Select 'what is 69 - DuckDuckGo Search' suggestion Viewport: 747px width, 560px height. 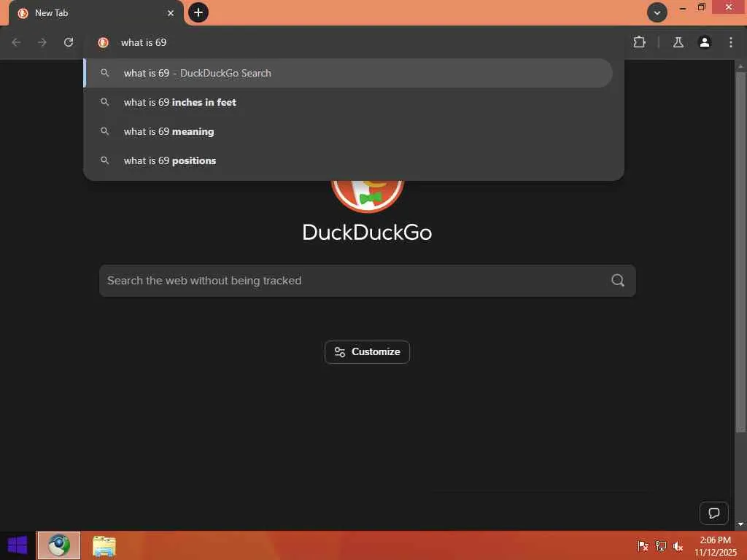point(348,73)
